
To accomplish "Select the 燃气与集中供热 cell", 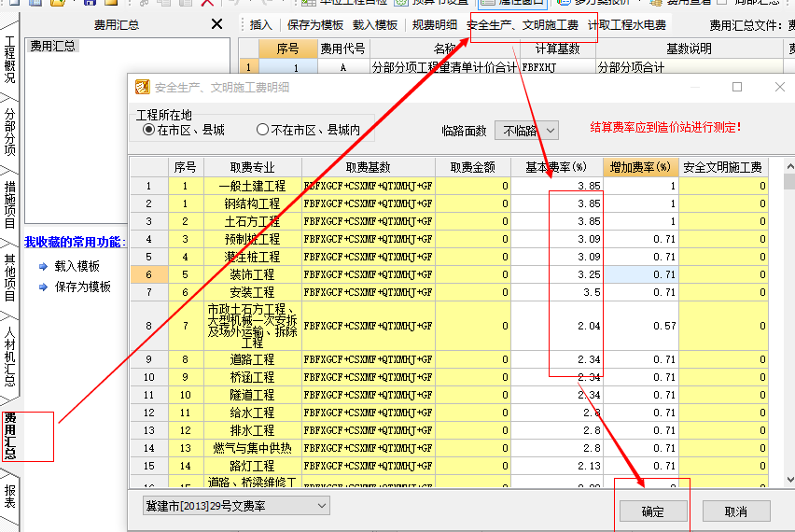I will pos(253,448).
